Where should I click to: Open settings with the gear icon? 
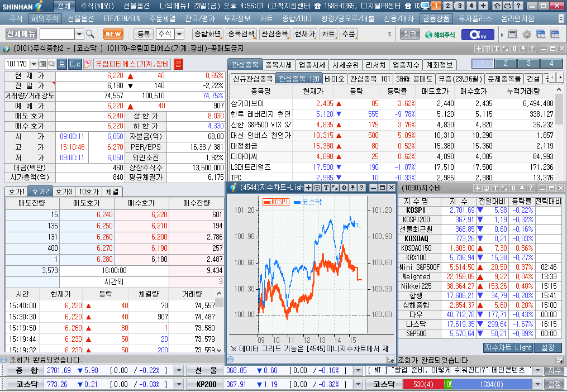pyautogui.click(x=526, y=34)
